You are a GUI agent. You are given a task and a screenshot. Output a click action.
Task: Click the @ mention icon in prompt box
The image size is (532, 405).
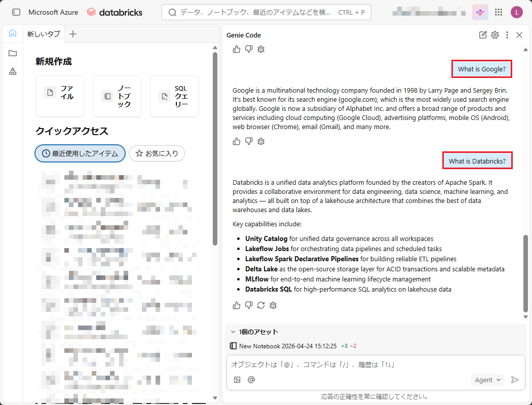tap(251, 380)
